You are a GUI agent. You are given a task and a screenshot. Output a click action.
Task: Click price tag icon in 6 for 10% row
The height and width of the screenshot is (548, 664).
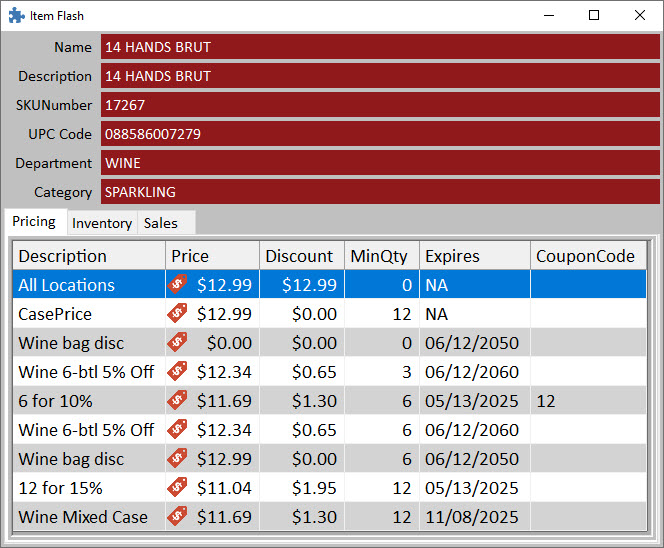[177, 400]
